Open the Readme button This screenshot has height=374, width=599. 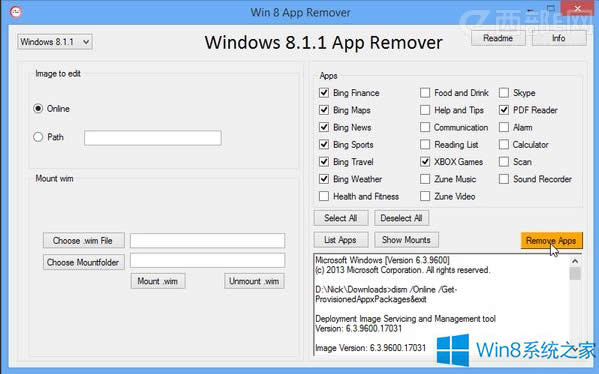point(498,38)
